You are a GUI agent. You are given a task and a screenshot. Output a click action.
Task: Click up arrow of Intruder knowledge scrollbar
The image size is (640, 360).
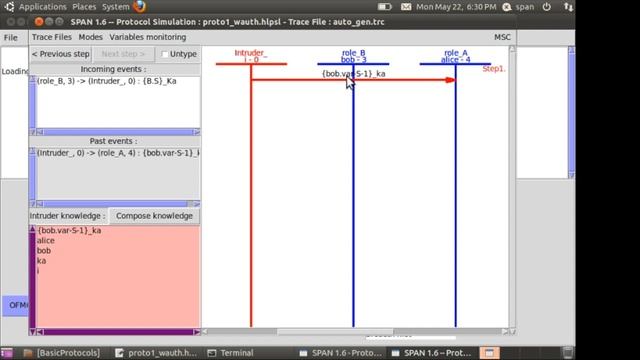[x=32, y=229]
